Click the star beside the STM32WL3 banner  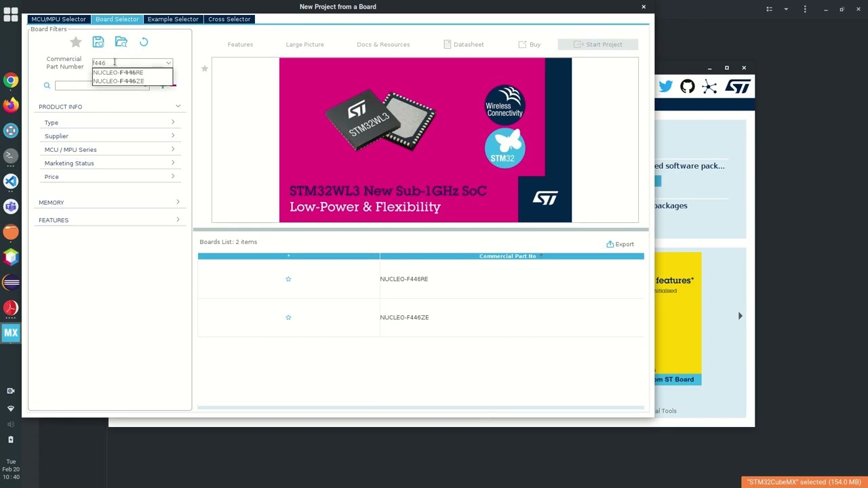204,68
